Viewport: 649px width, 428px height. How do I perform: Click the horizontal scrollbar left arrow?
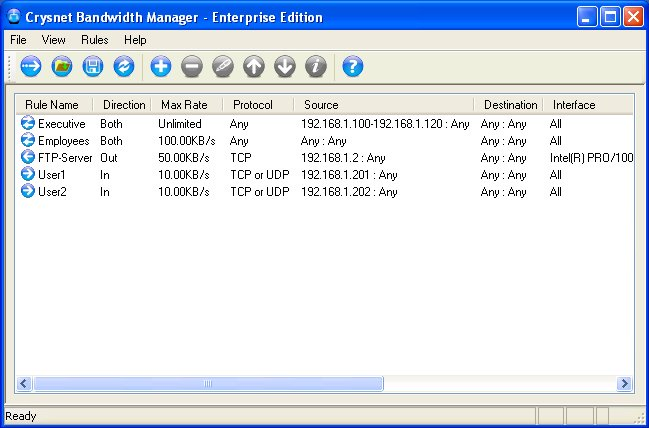(24, 384)
